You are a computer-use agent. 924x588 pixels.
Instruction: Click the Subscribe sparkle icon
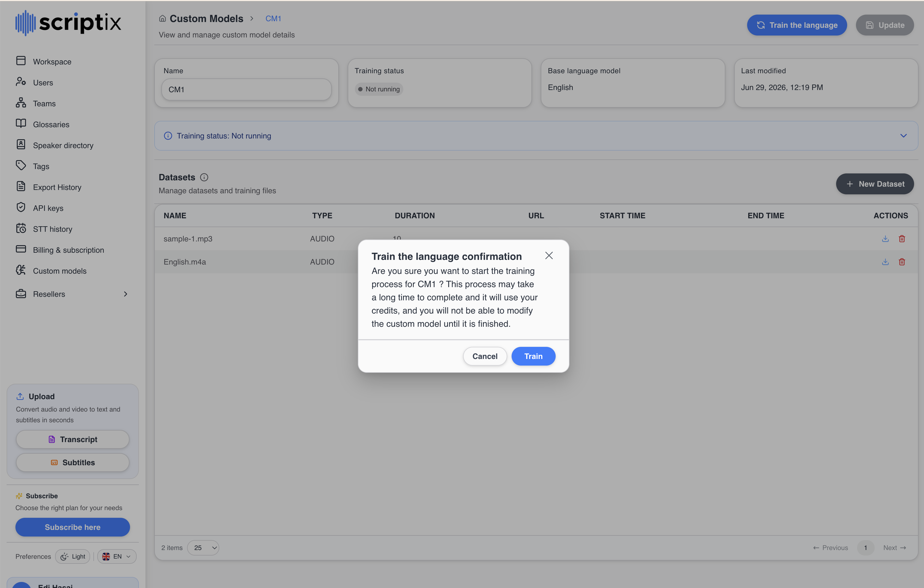click(19, 496)
